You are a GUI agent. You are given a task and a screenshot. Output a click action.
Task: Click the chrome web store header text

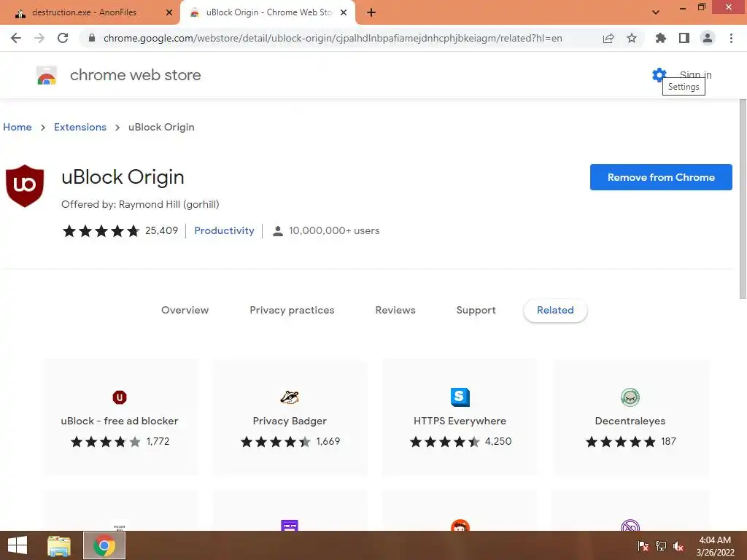[x=135, y=75]
